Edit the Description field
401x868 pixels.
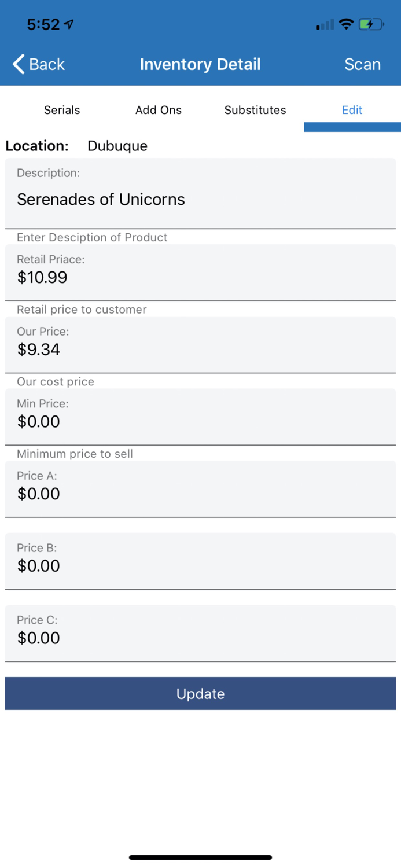200,199
